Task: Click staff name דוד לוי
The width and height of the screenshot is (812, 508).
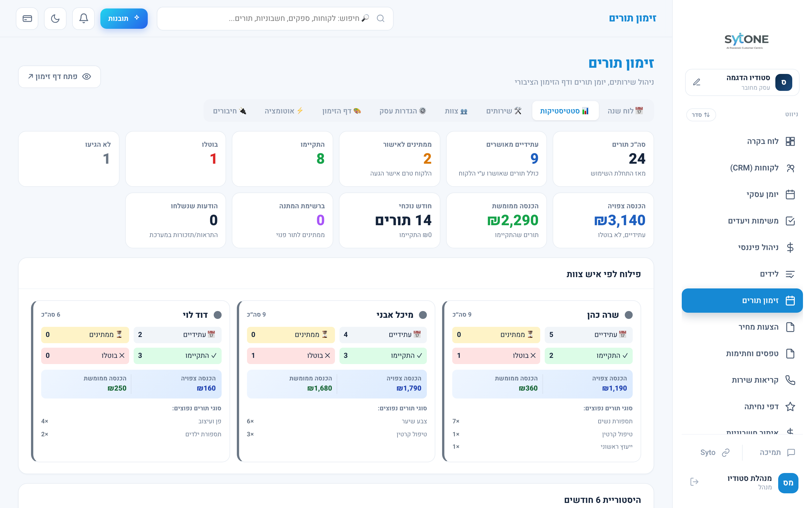Action: 195,315
